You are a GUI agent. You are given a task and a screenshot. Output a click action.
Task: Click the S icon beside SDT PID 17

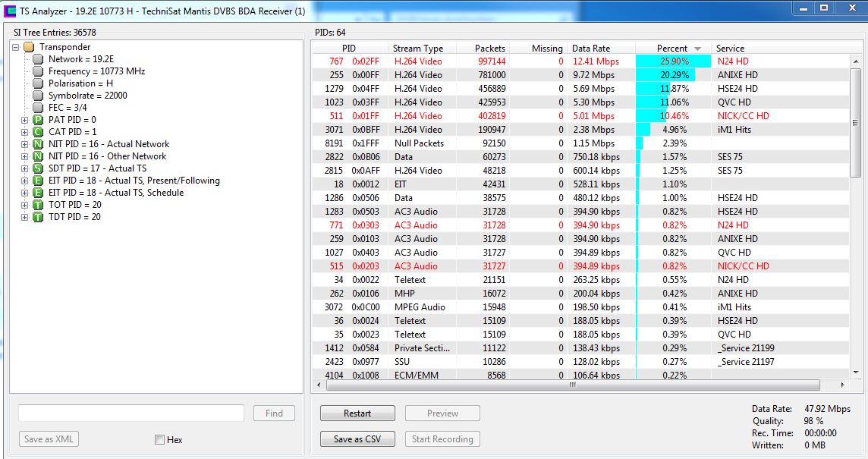(38, 168)
